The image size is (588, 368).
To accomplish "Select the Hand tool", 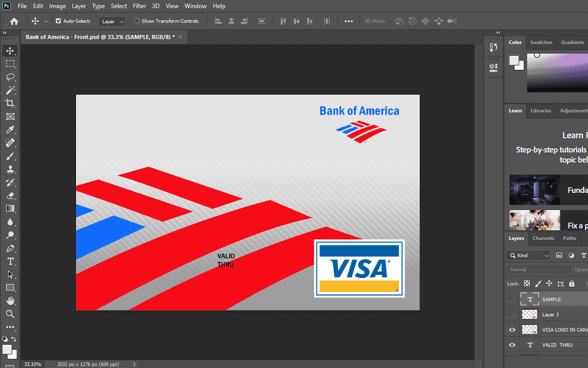I will 10,301.
